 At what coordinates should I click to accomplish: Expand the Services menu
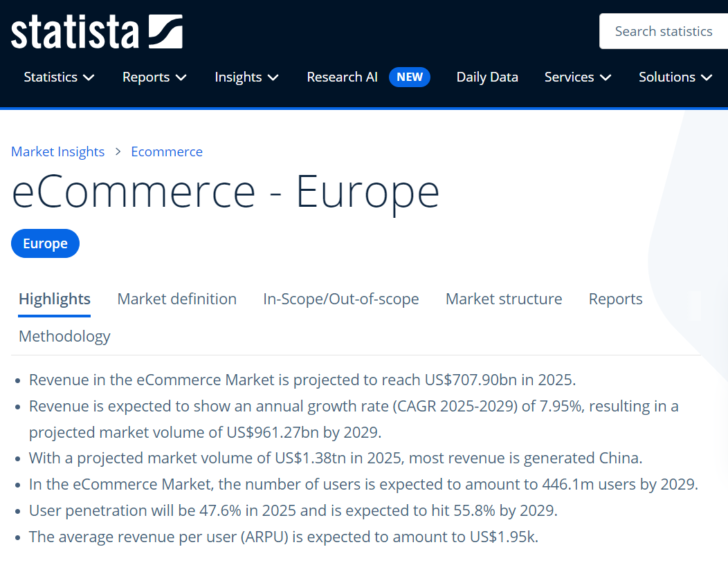tap(578, 77)
